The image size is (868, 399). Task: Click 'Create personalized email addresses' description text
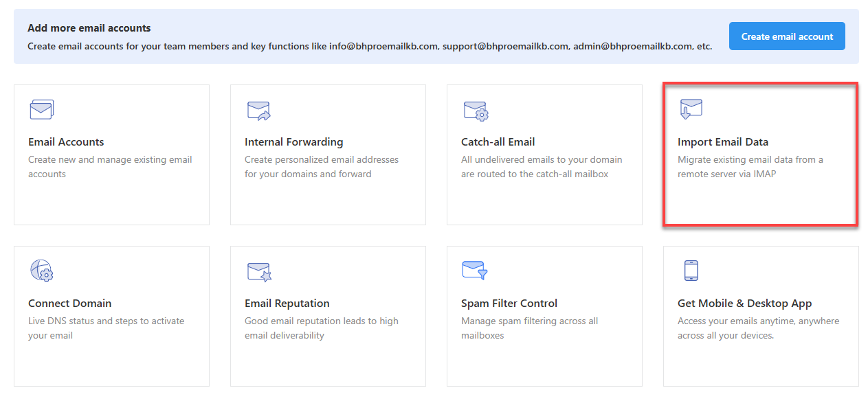(x=322, y=167)
